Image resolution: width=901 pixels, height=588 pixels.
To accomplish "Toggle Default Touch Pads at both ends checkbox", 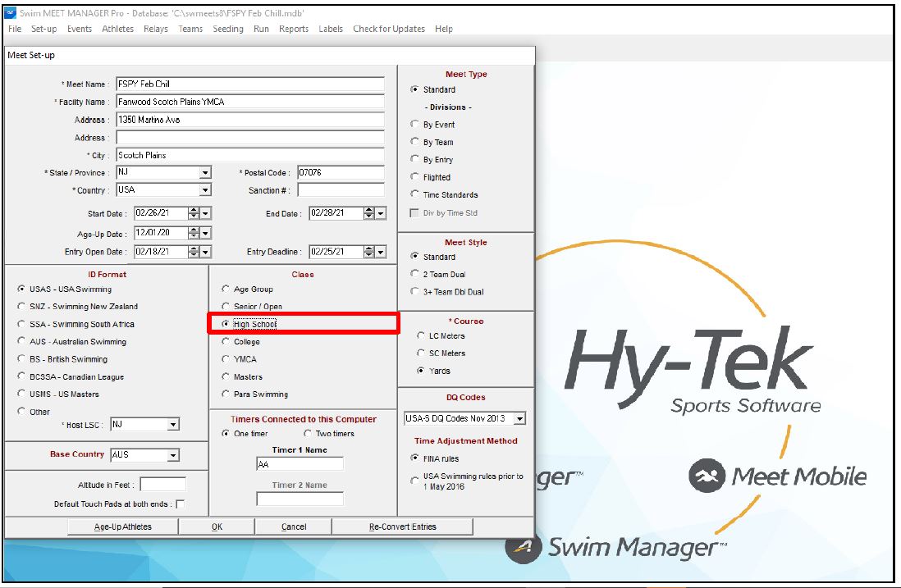I will point(180,504).
